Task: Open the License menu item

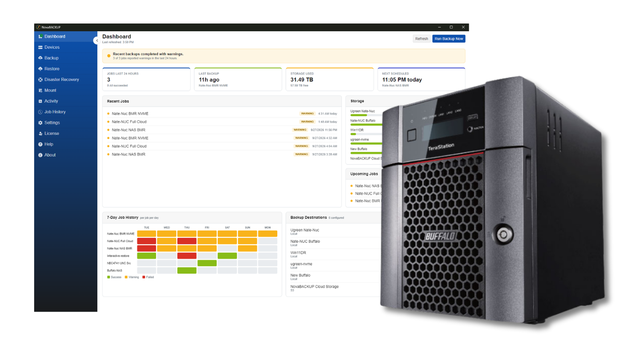Action: point(66,133)
